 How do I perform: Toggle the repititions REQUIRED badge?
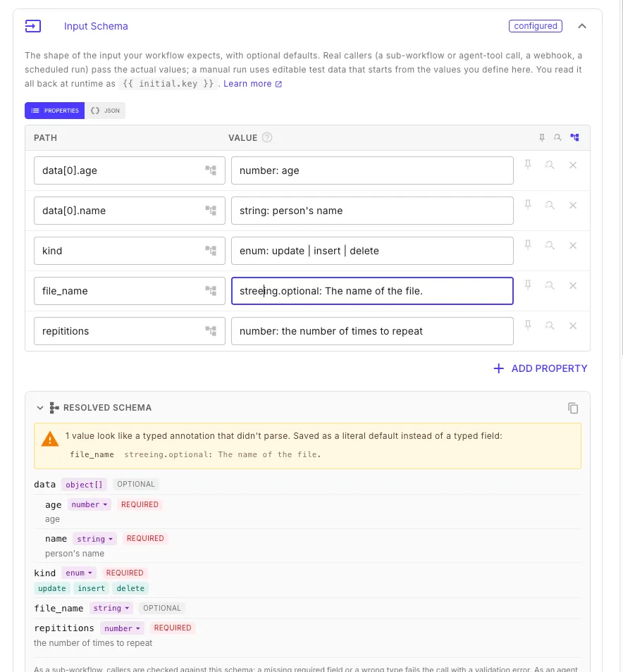click(173, 628)
